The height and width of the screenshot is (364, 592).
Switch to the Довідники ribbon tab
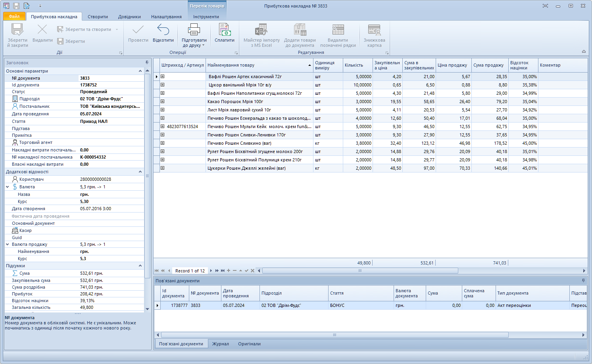tap(129, 17)
